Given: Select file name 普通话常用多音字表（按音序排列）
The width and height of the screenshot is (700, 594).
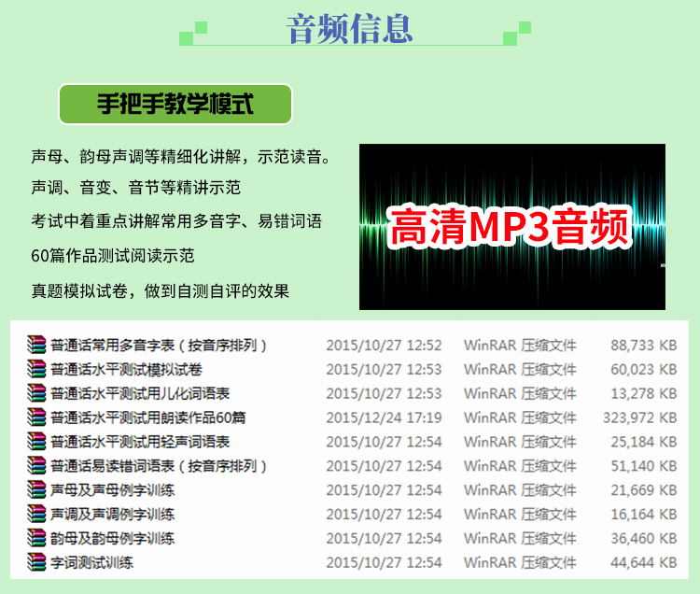Looking at the screenshot, I should pyautogui.click(x=159, y=346).
